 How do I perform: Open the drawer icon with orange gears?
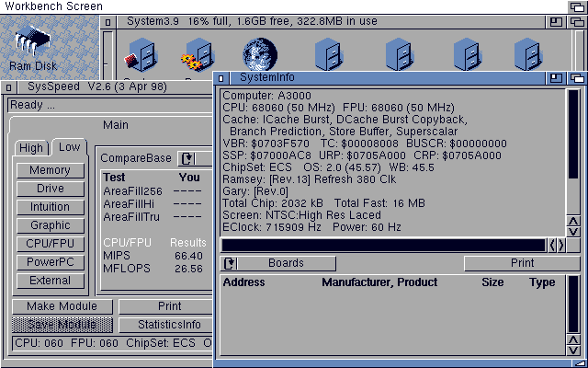tap(196, 55)
